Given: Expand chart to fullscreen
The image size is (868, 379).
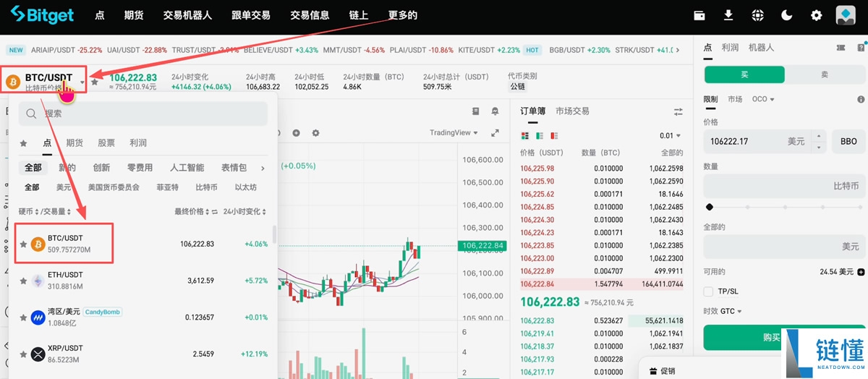Looking at the screenshot, I should 495,133.
